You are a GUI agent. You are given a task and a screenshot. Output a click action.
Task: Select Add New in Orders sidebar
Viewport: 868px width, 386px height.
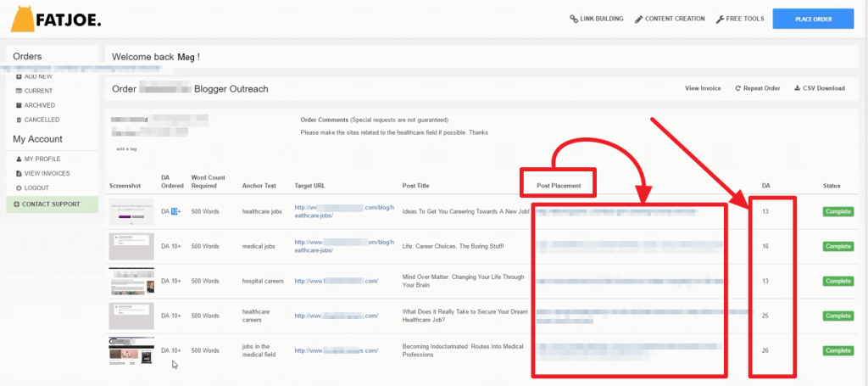pos(34,76)
